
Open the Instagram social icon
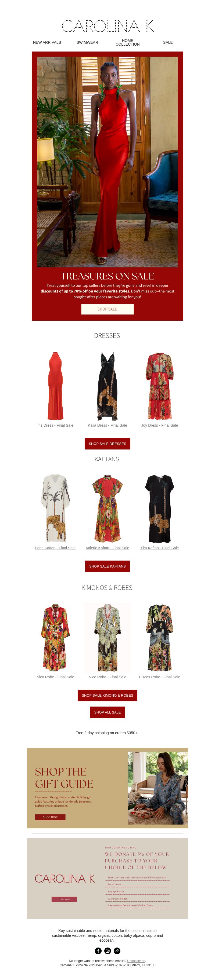click(107, 951)
